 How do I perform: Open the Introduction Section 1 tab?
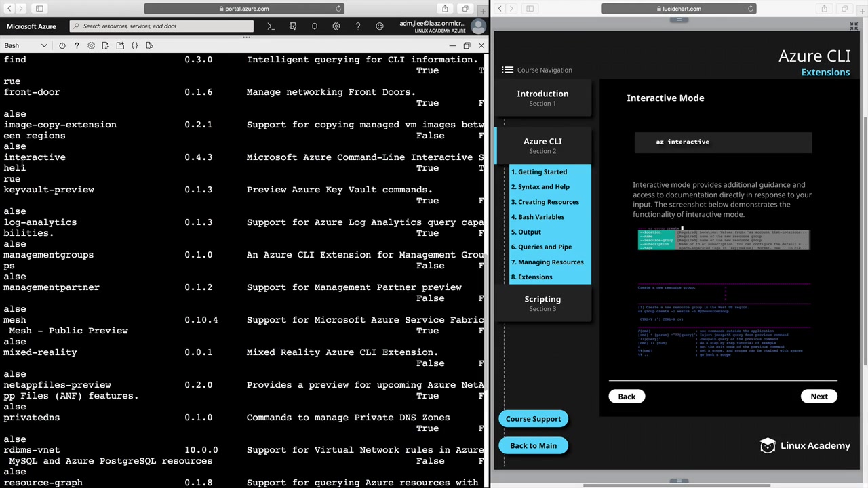(x=542, y=98)
